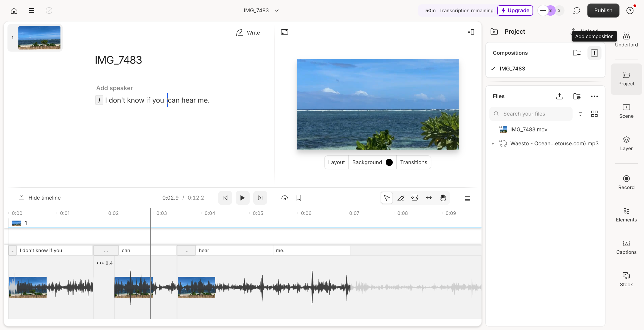The image size is (644, 330).
Task: Click the bookmark marker icon
Action: (x=299, y=198)
